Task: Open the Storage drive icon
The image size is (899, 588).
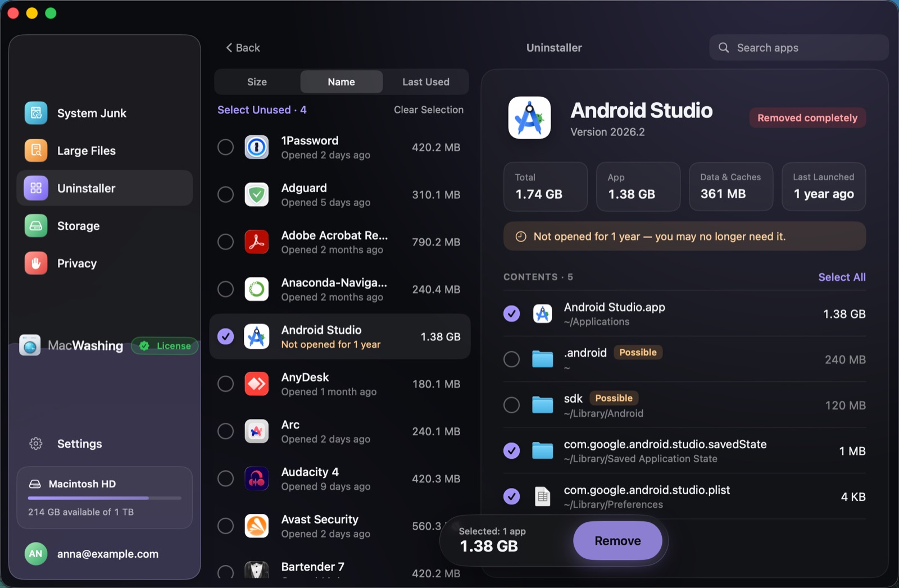Action: (x=36, y=226)
